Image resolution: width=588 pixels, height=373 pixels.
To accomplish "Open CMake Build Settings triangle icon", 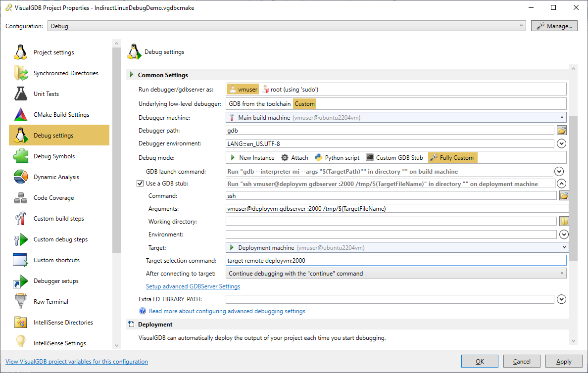I will pyautogui.click(x=21, y=115).
